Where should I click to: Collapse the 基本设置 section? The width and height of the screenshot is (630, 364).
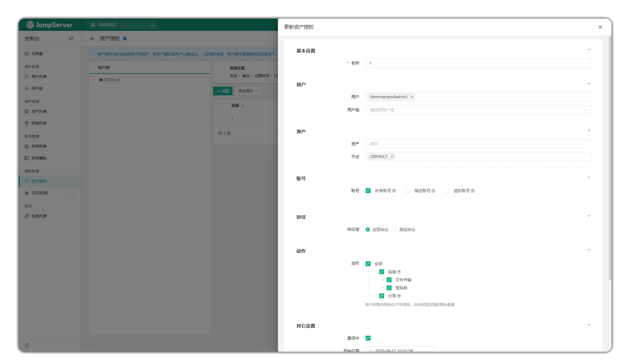tap(589, 50)
